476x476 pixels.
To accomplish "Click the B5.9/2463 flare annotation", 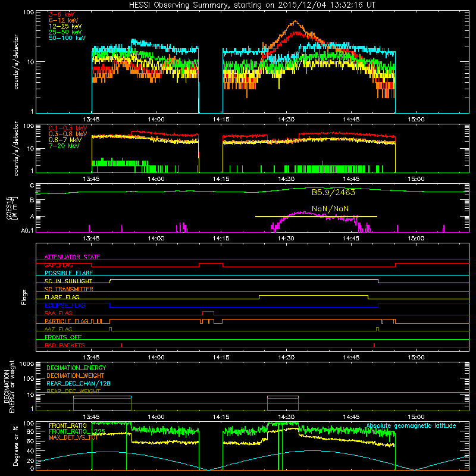I will click(333, 192).
